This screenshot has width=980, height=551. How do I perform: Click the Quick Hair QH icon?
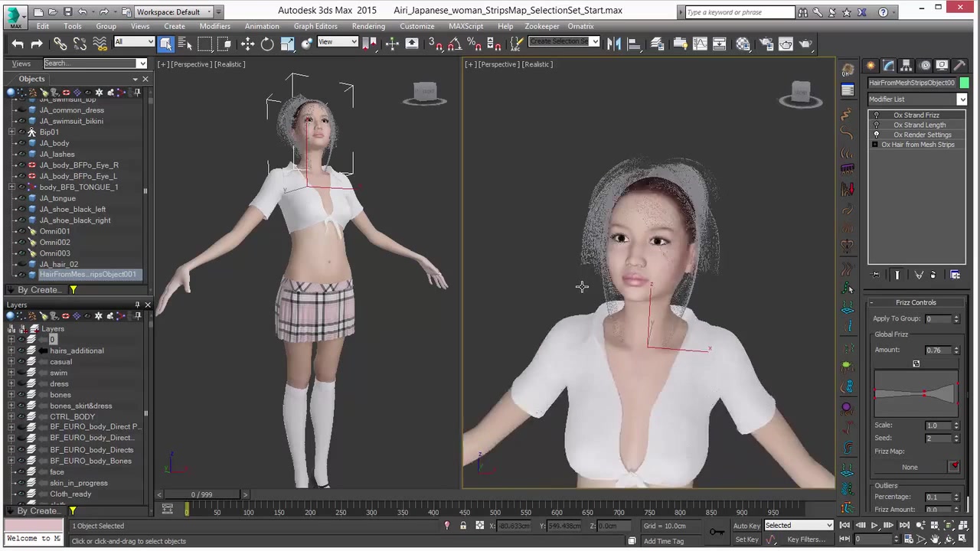click(x=848, y=71)
